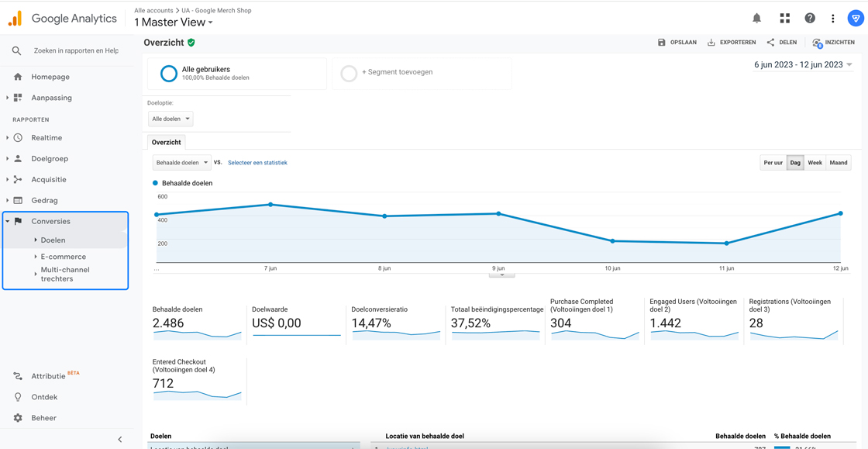
Task: Open the 1 Master View selector
Action: point(174,22)
